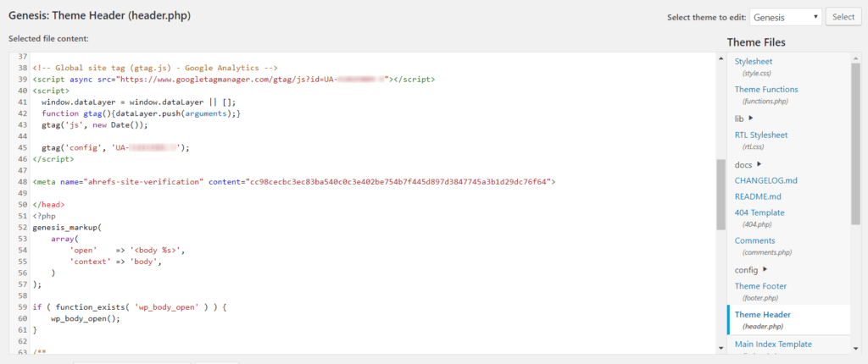Select the Theme Header file entry
This screenshot has height=364, width=868.
pos(789,320)
